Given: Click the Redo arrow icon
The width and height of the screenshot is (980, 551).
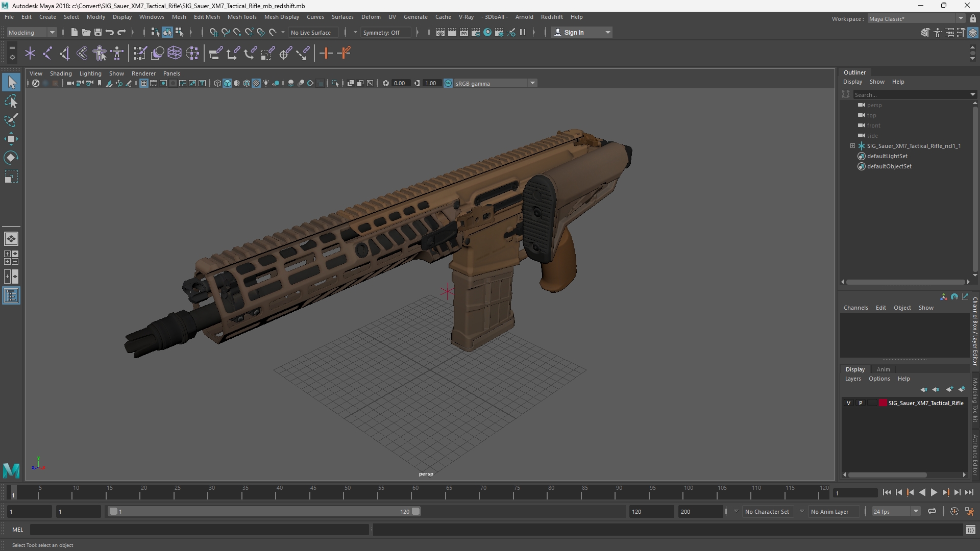Looking at the screenshot, I should tap(121, 32).
